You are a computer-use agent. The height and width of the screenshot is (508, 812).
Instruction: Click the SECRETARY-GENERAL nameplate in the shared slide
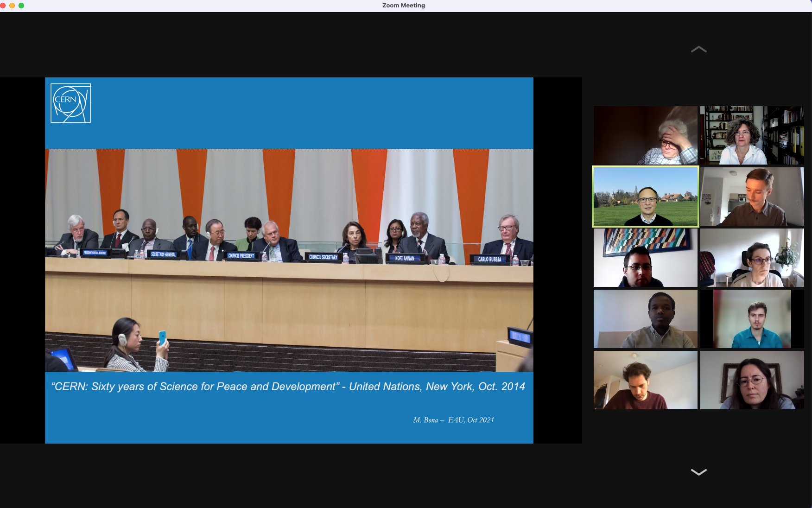[x=163, y=254]
